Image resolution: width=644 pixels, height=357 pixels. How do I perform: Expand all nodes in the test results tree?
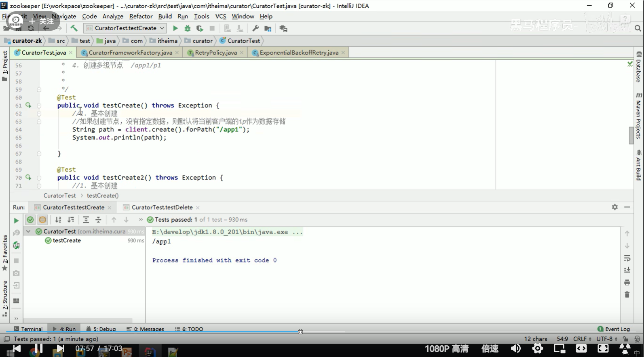[x=86, y=220]
